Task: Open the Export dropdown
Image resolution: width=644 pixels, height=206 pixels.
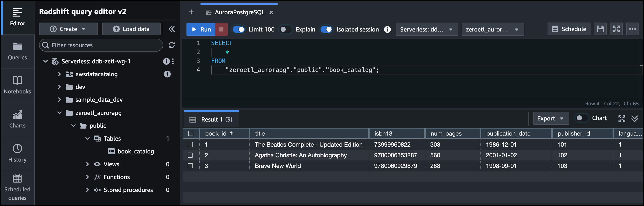Action: pyautogui.click(x=551, y=118)
